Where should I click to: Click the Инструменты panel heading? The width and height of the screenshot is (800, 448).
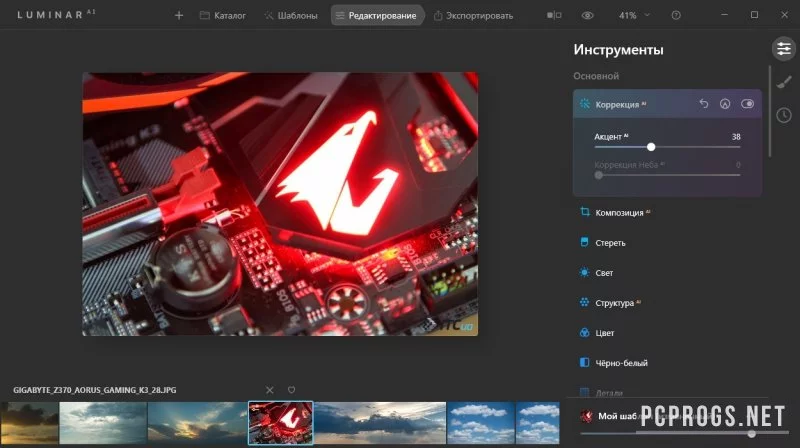(x=618, y=49)
